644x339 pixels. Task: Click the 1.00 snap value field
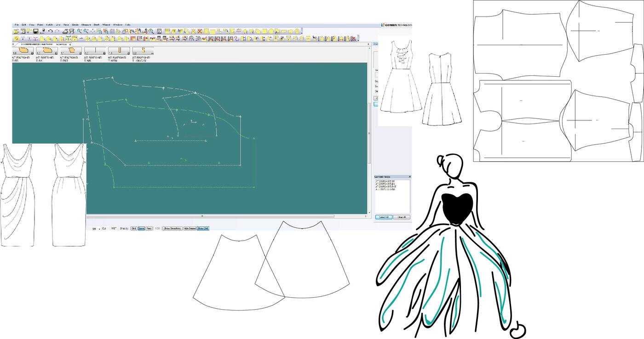pyautogui.click(x=157, y=228)
